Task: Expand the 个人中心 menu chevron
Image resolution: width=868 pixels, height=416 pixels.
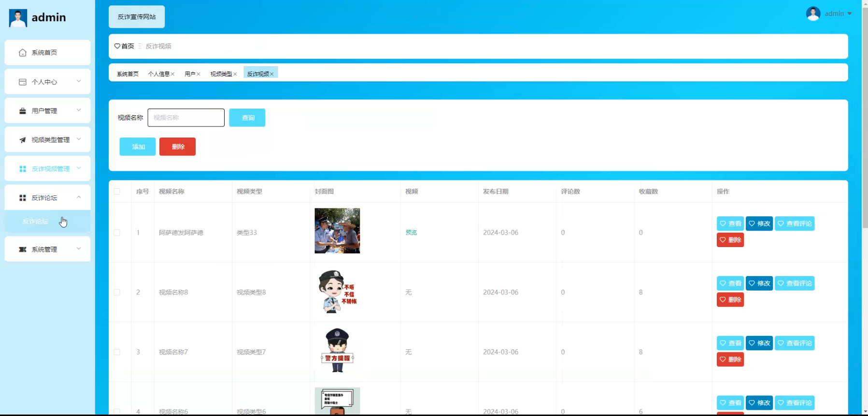Action: coord(79,81)
